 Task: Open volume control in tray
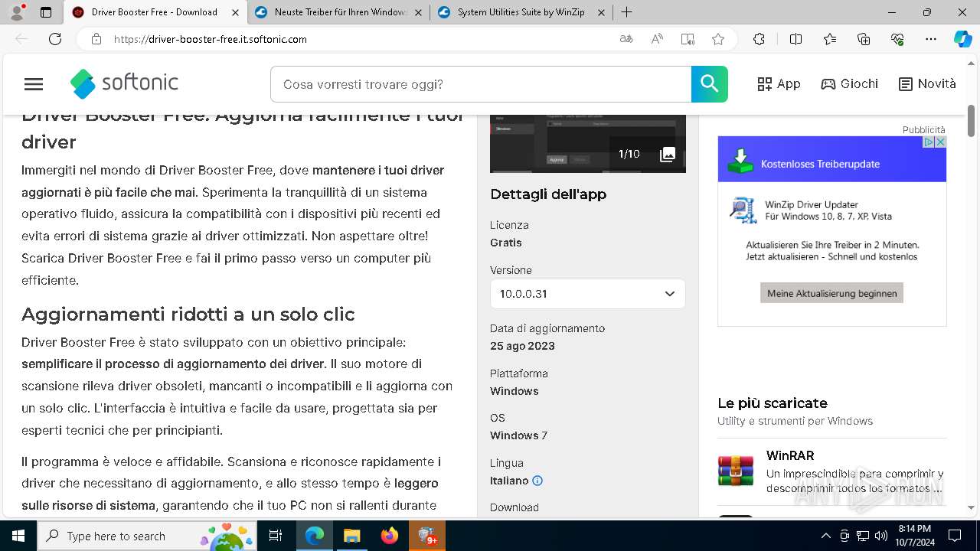tap(881, 536)
